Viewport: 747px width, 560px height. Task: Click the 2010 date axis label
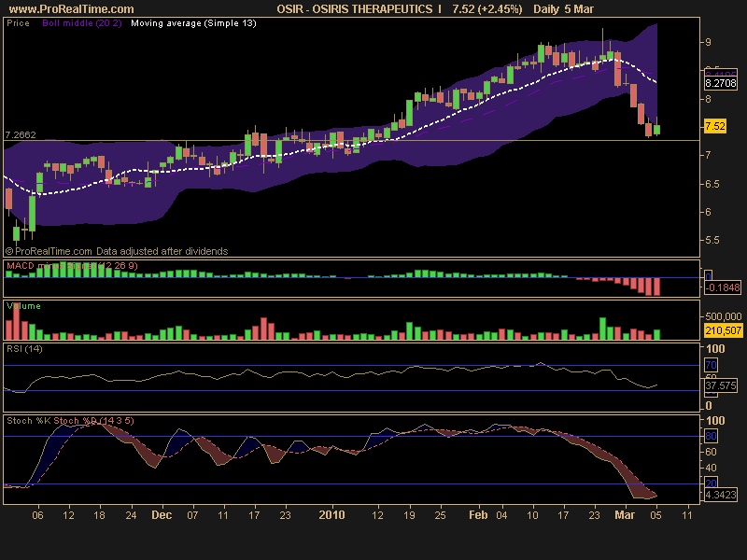(x=331, y=515)
